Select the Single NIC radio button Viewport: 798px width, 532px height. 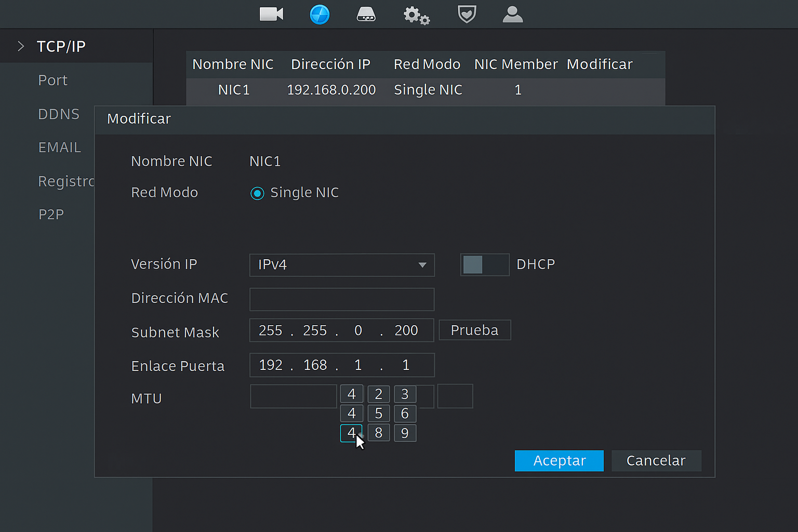click(257, 193)
